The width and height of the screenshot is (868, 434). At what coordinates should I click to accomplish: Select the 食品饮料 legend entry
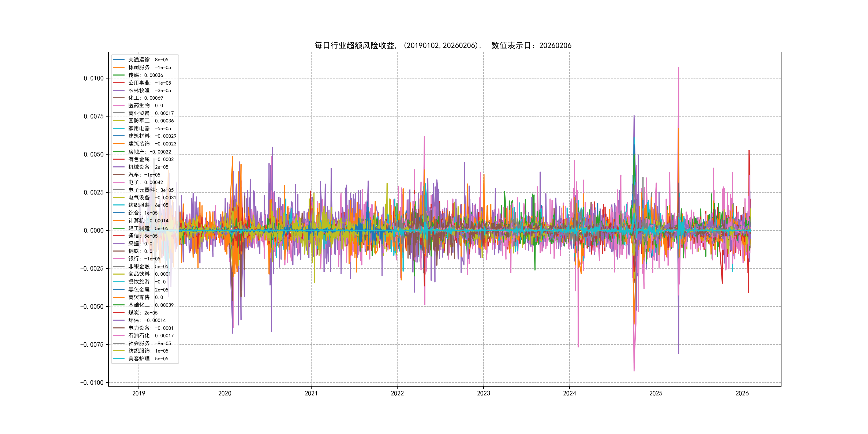149,274
